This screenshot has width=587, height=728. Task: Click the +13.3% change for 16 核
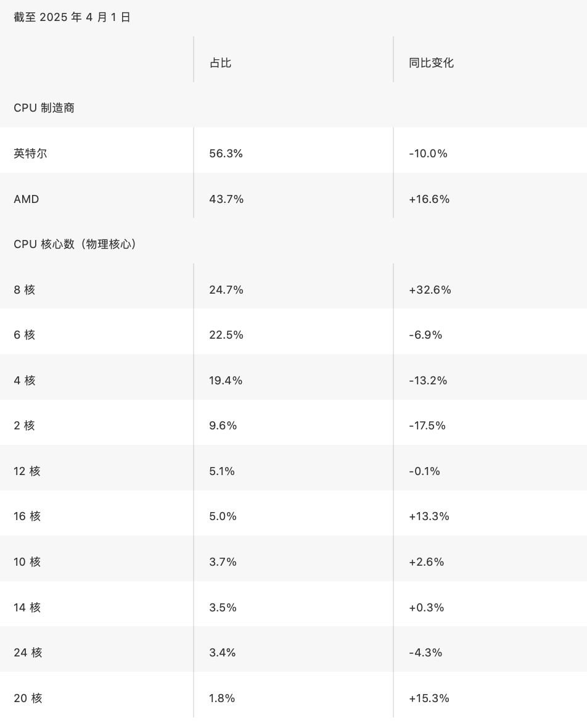(x=429, y=516)
